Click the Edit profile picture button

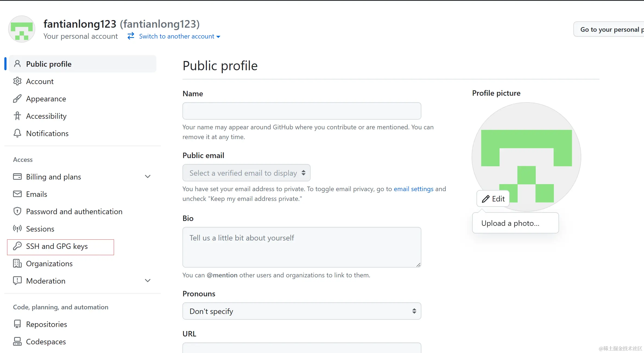[493, 199]
